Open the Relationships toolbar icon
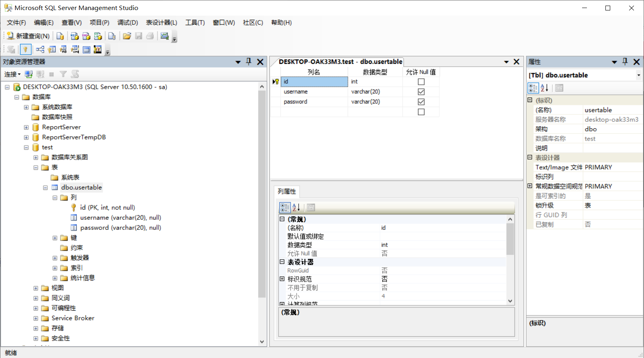644x358 pixels. pyautogui.click(x=40, y=49)
